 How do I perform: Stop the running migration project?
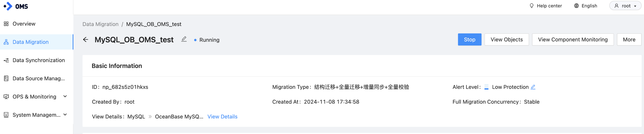pyautogui.click(x=470, y=40)
